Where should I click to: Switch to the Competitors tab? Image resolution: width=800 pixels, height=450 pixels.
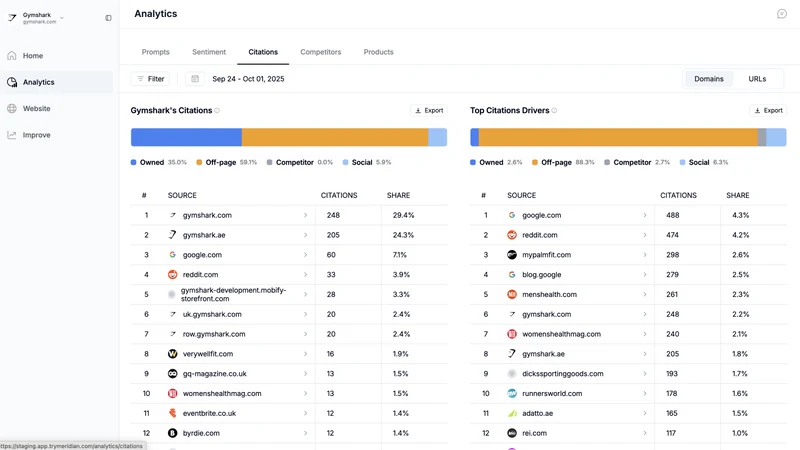click(320, 52)
